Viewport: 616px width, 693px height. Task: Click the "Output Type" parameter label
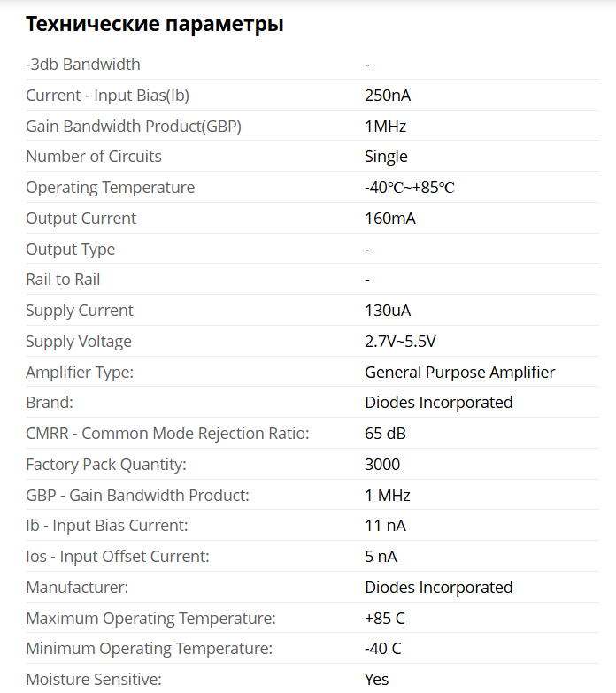(x=71, y=250)
